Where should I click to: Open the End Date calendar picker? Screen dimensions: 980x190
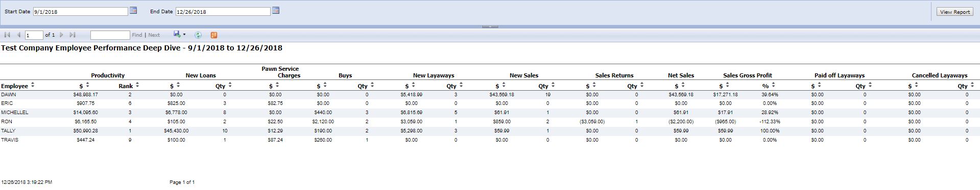[276, 10]
